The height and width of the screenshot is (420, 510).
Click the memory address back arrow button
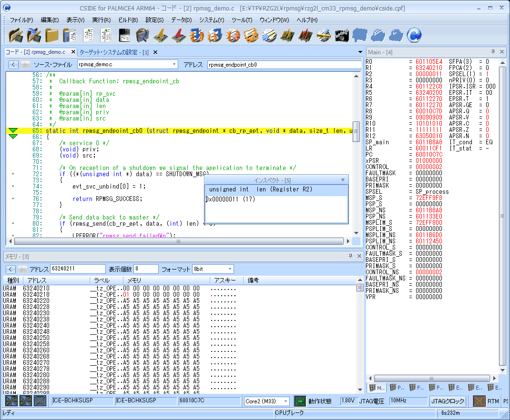pyautogui.click(x=10, y=269)
